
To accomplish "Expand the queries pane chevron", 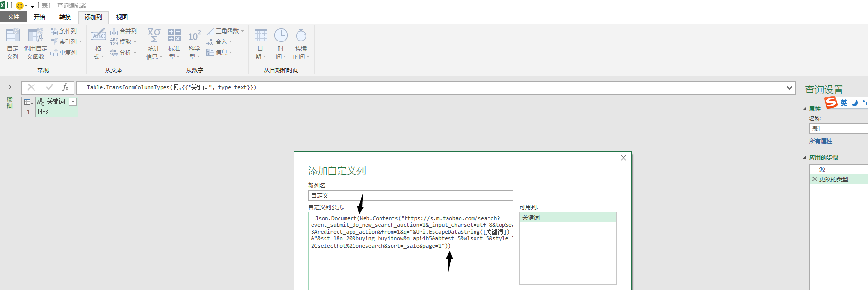I will click(x=10, y=87).
